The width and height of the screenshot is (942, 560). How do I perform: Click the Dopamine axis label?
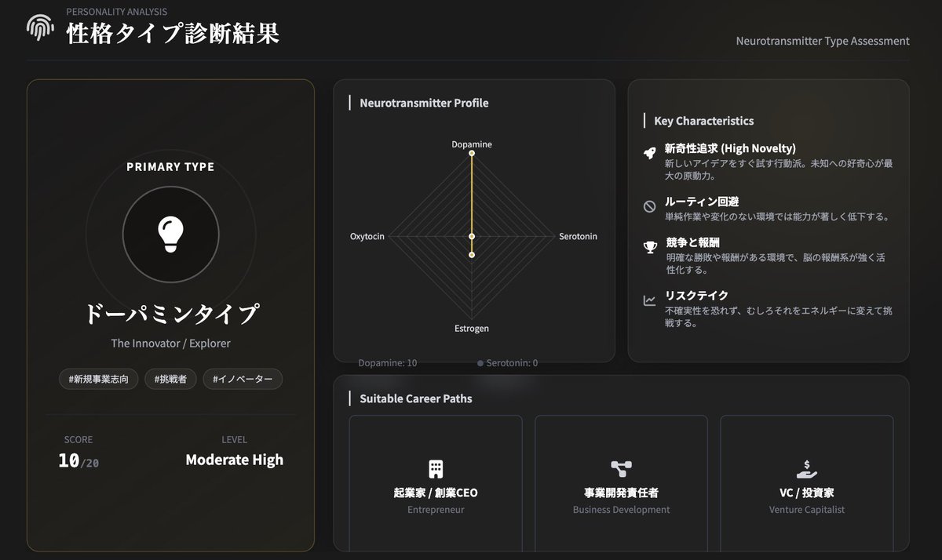point(472,144)
